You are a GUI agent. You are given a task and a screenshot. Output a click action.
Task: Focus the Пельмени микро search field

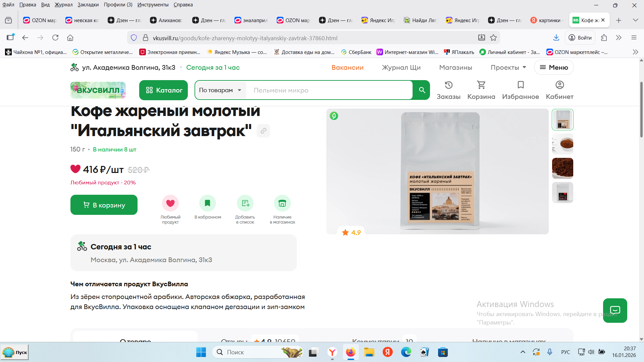[329, 90]
